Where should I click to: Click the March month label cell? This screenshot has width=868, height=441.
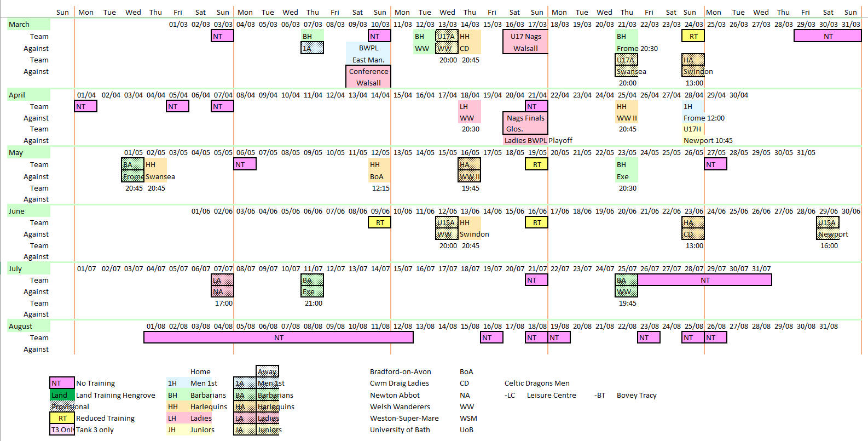(28, 25)
